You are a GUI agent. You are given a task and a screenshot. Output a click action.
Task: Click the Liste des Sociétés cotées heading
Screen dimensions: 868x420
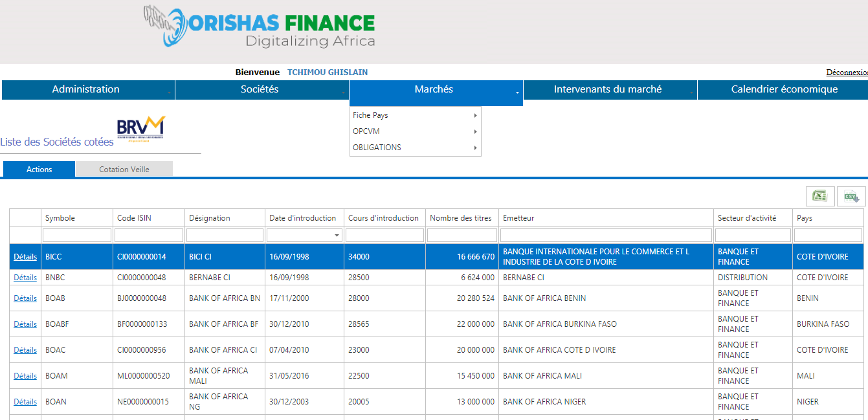(57, 142)
